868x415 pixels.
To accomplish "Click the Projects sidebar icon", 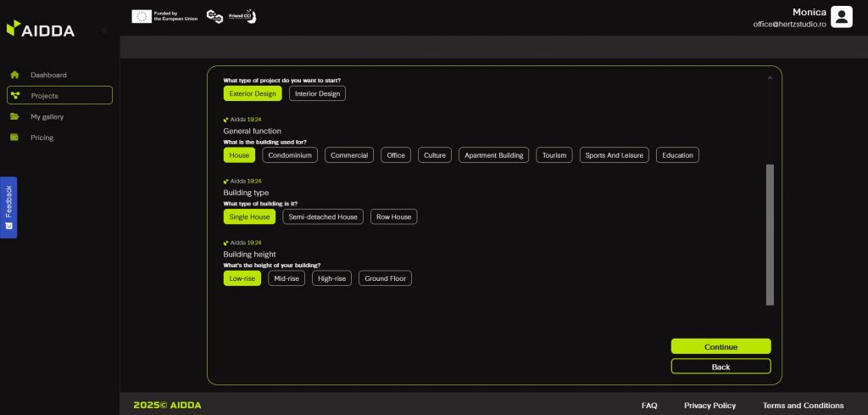I will (x=15, y=95).
